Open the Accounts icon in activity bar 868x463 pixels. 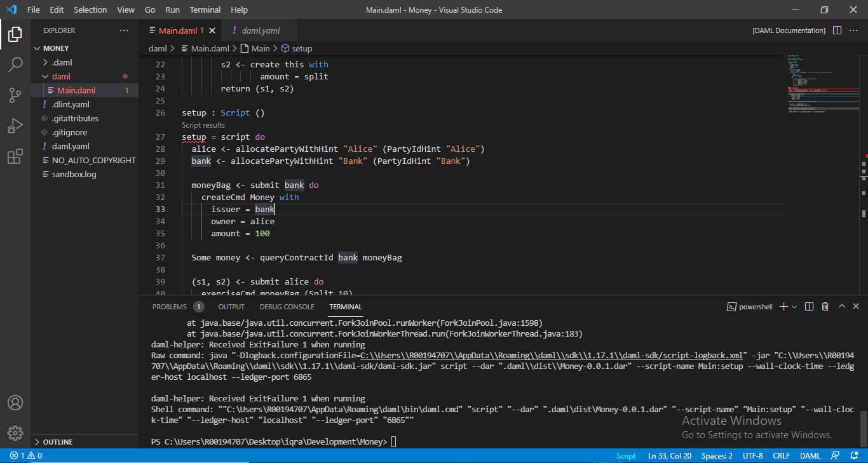tap(15, 403)
